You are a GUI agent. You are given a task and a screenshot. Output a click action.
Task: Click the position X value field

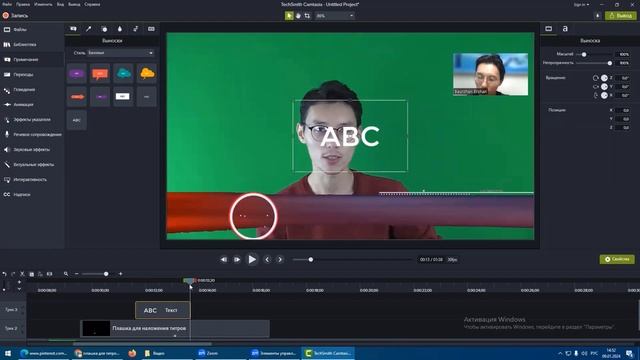click(623, 110)
